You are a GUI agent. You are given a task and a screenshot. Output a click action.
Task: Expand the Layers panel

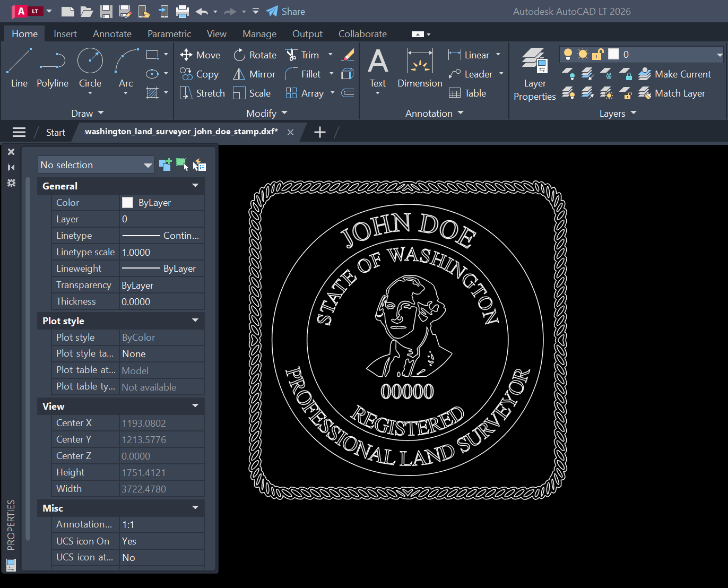pos(618,113)
